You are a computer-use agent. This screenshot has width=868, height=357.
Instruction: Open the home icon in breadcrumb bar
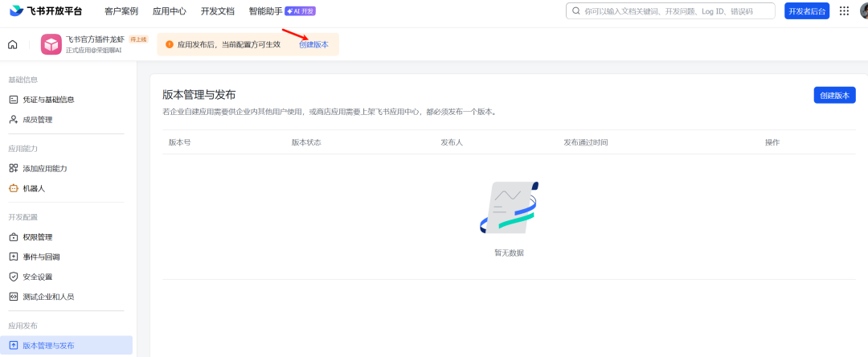[13, 44]
